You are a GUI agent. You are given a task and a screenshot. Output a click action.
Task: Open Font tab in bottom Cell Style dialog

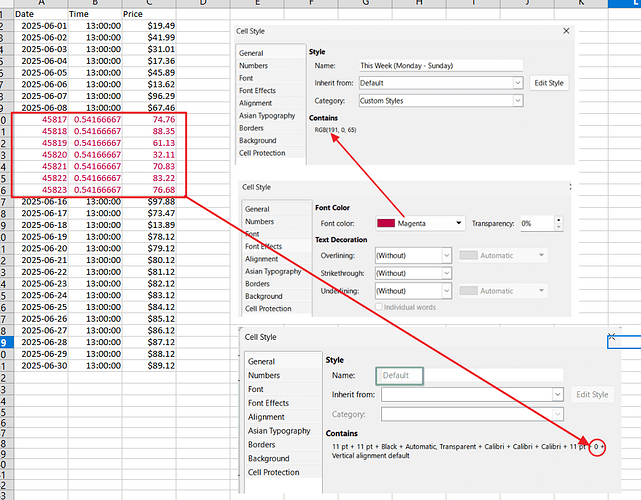(256, 389)
